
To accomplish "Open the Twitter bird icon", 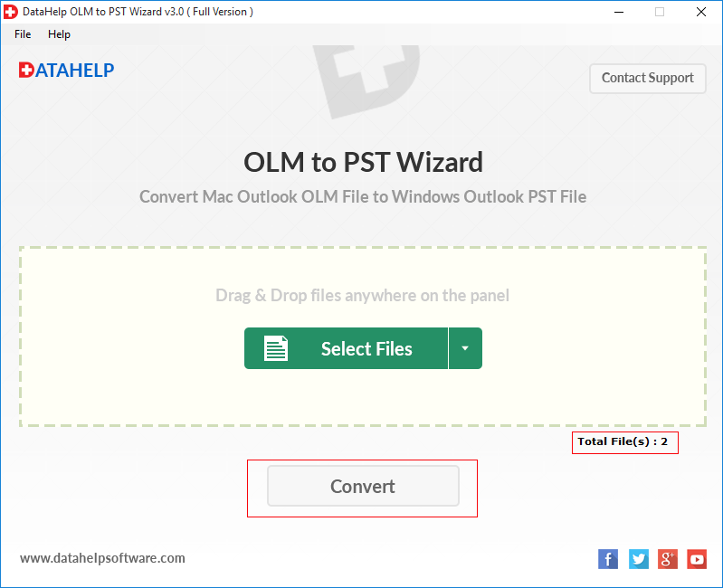I will coord(638,559).
